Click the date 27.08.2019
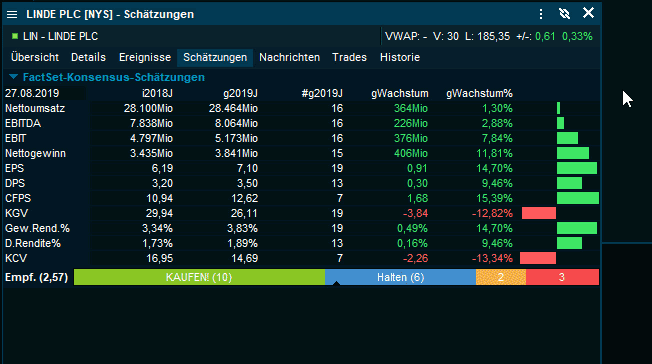 tap(32, 93)
